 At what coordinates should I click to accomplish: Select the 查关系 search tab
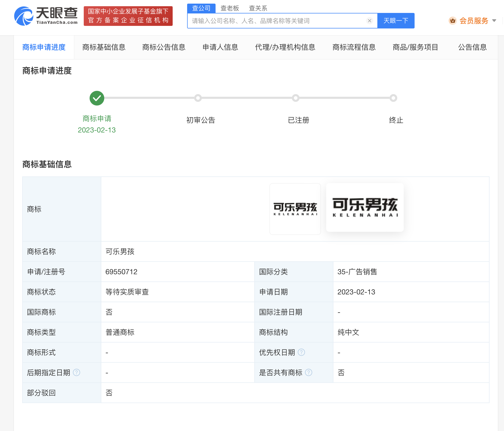(258, 8)
